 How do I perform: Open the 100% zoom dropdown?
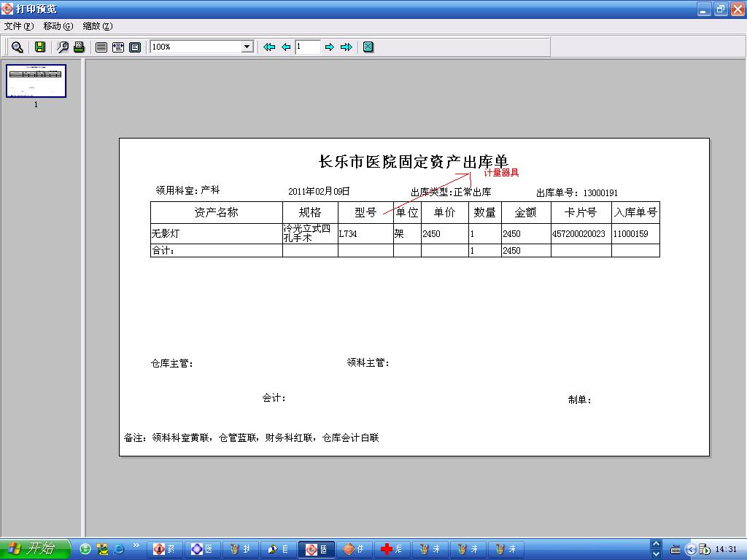coord(247,47)
